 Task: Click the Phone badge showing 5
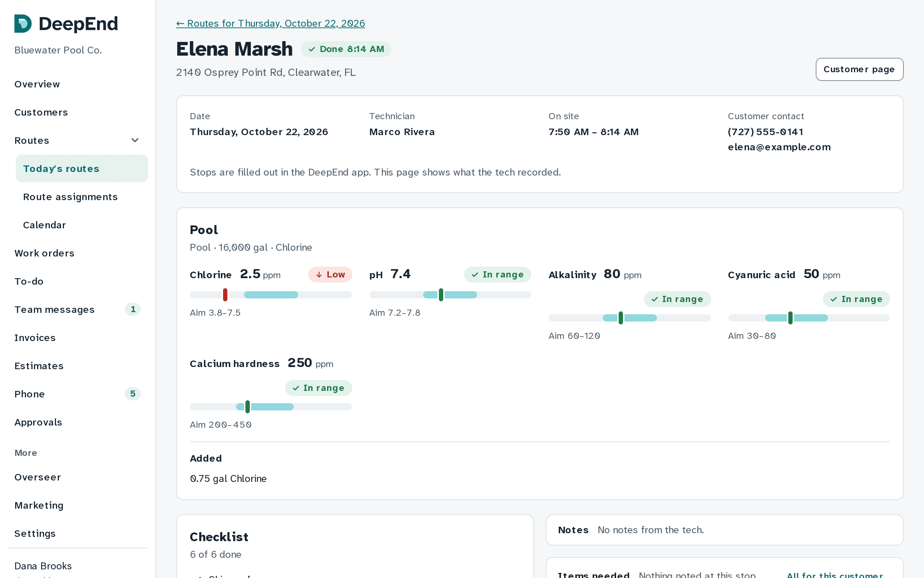tap(133, 394)
